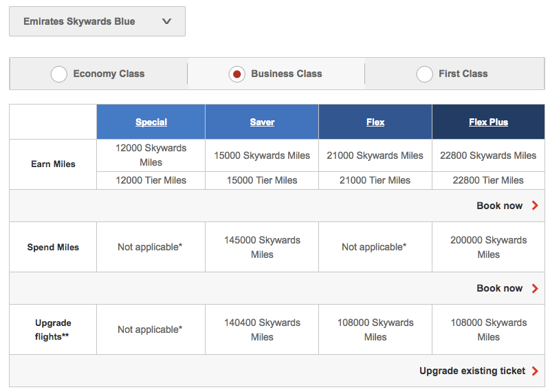Click the Flex fare header link
The image size is (550, 392).
point(375,122)
